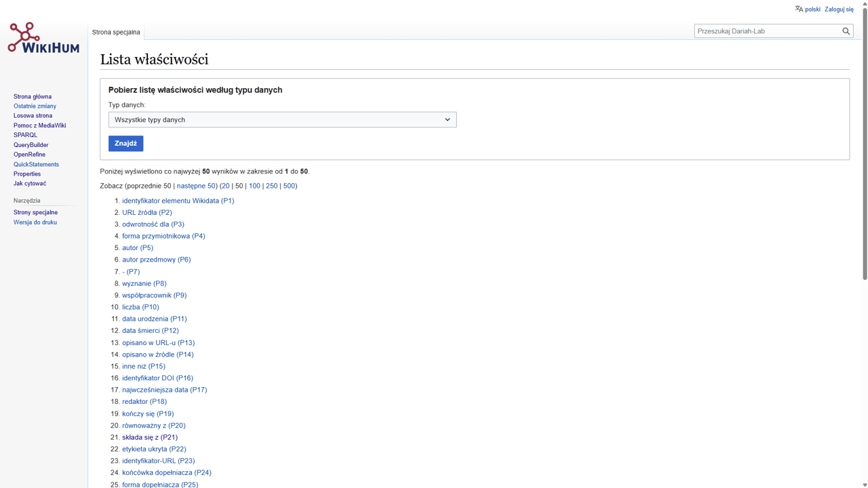Click the Wersja do druku link
868x488 pixels.
pos(35,222)
